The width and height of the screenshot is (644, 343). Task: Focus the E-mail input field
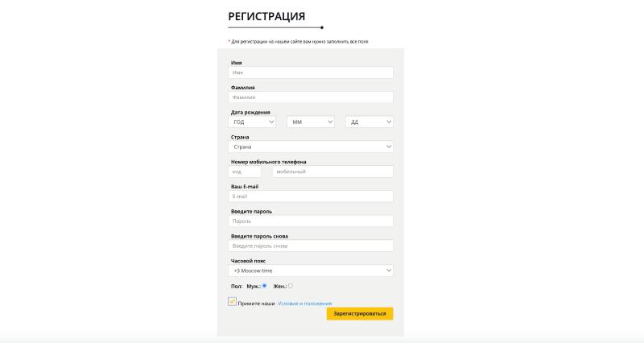pyautogui.click(x=312, y=196)
